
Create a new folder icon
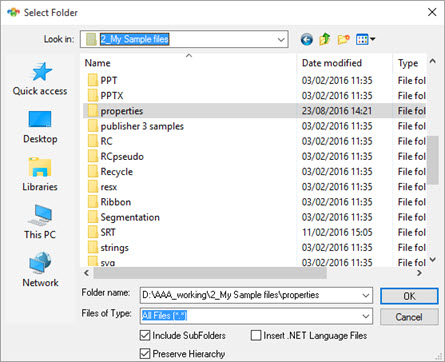343,39
